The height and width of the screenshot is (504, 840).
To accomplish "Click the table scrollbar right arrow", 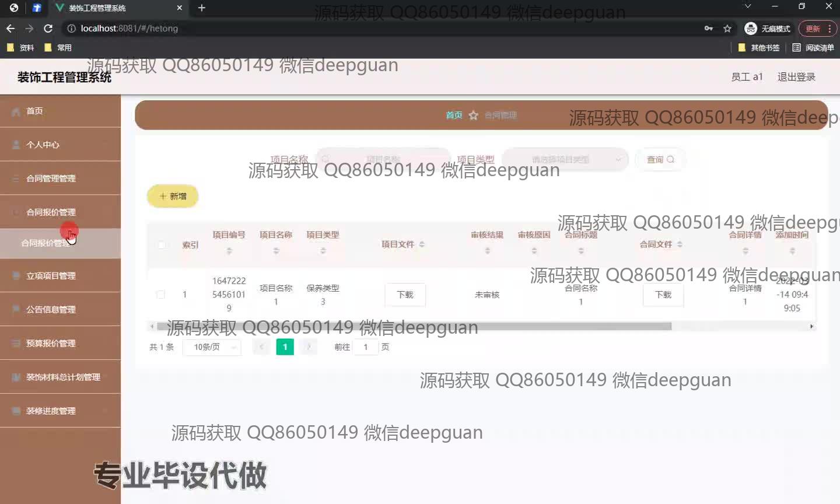I will click(x=811, y=327).
